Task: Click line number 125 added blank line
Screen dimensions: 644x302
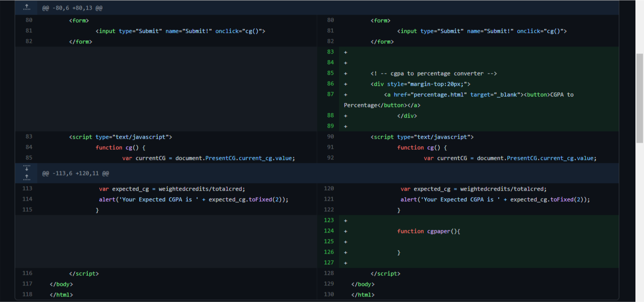Action: (x=329, y=241)
